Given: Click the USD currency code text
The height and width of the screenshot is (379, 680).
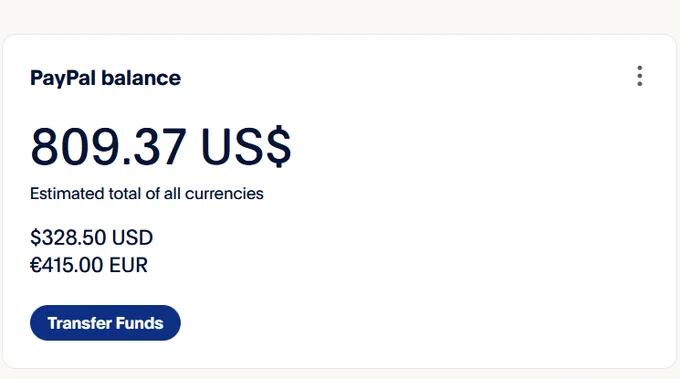Looking at the screenshot, I should pyautogui.click(x=132, y=237).
